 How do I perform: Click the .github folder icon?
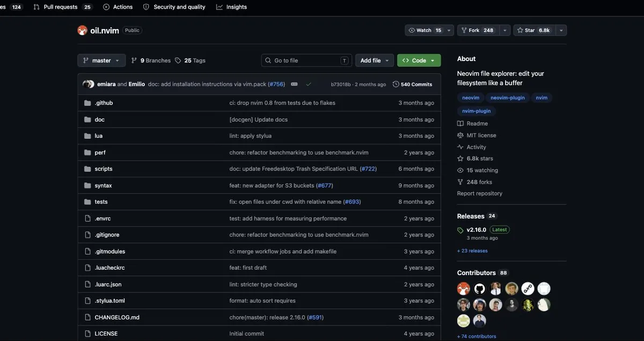click(87, 103)
